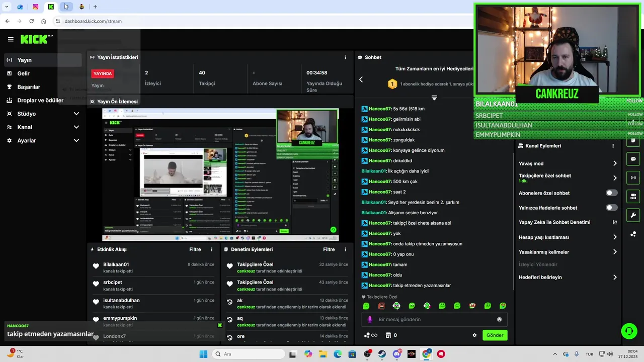Open the wrench tool icon in right rail

[x=633, y=215]
